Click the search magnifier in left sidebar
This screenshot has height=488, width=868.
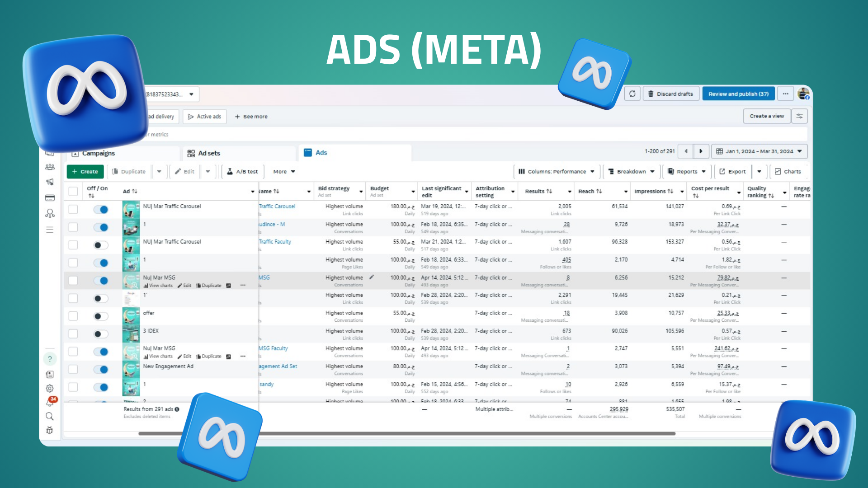tap(50, 416)
